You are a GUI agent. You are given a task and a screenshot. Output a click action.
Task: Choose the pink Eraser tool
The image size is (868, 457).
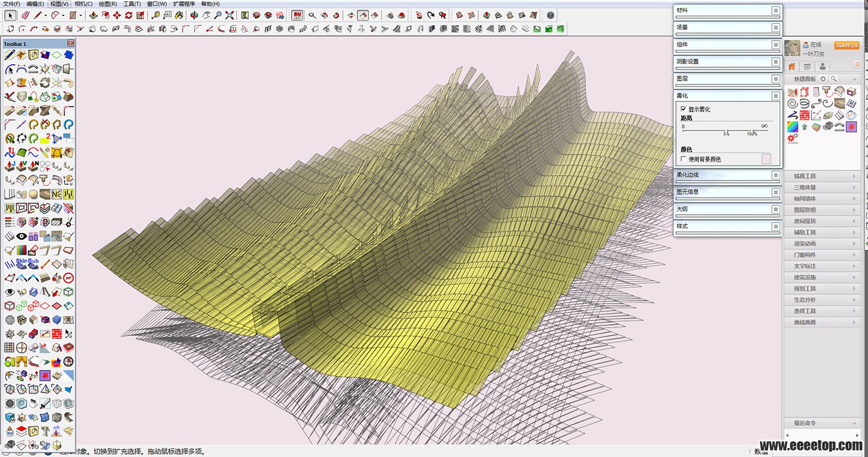[x=25, y=16]
